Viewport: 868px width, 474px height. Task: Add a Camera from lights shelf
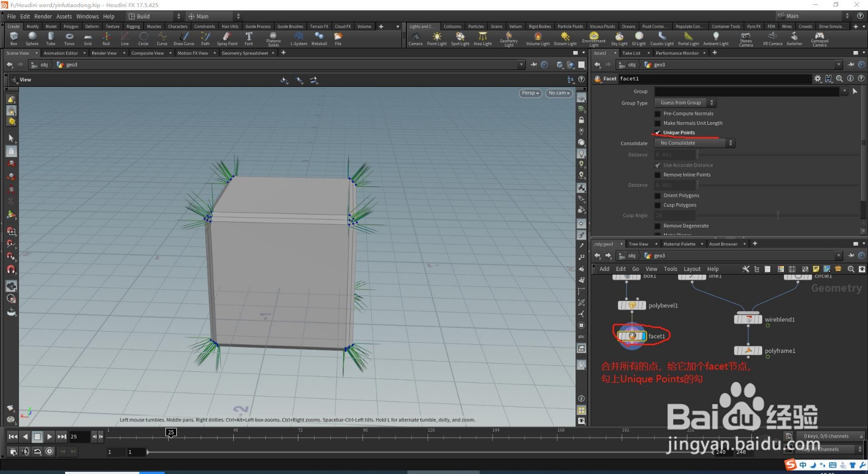coord(416,39)
